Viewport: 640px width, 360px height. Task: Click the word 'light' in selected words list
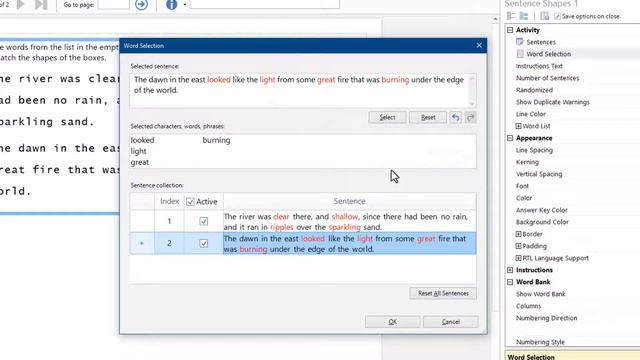pos(138,151)
